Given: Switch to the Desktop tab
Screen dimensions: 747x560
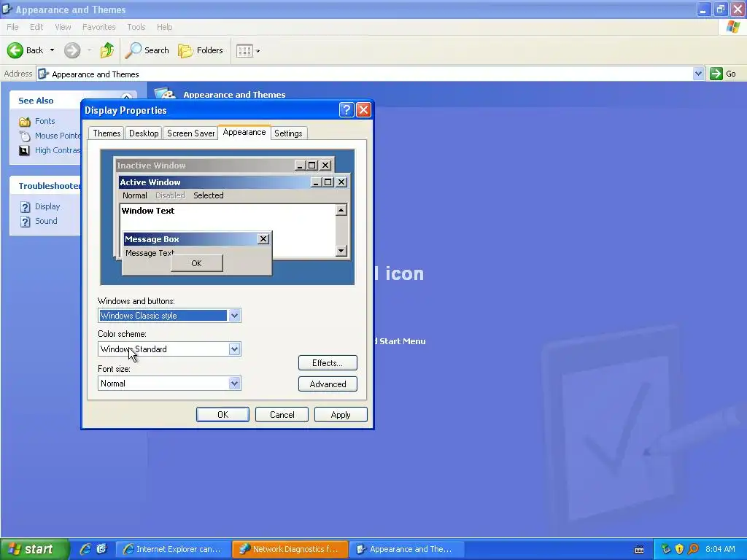Looking at the screenshot, I should (144, 133).
